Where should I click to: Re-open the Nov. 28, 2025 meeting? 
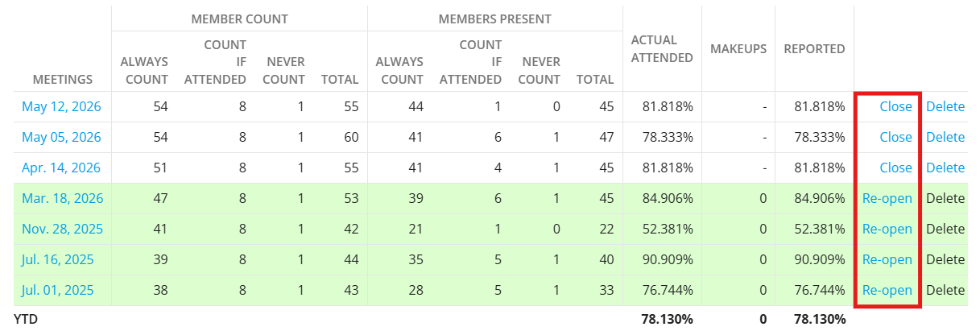coord(887,229)
